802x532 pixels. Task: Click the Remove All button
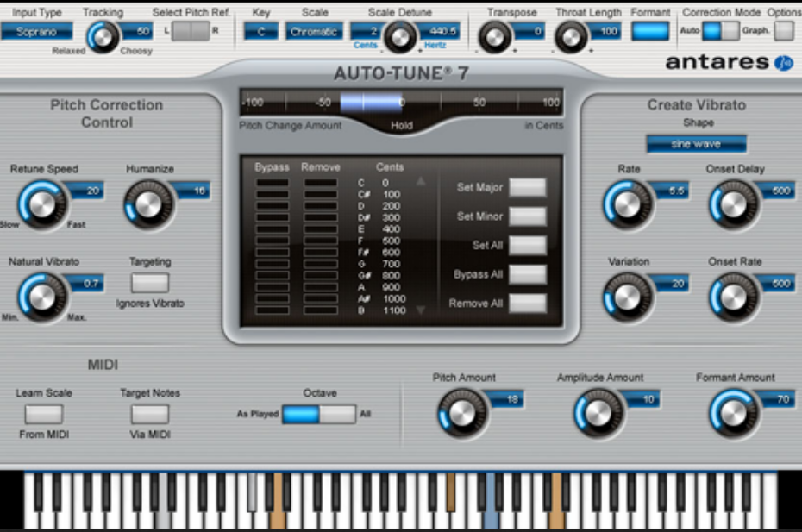pos(528,304)
